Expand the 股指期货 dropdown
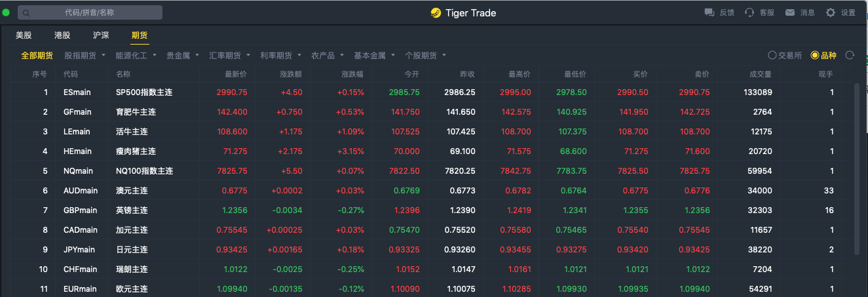 tap(85, 56)
